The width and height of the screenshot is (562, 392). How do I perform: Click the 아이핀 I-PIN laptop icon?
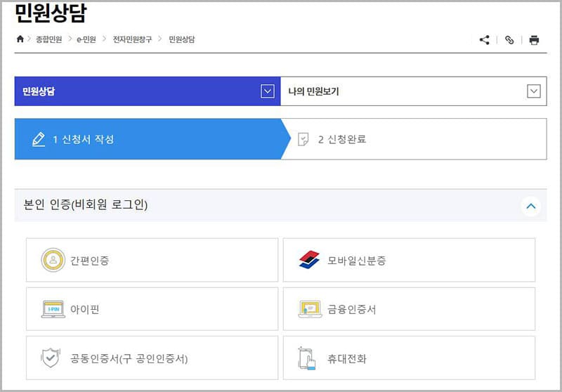point(53,309)
